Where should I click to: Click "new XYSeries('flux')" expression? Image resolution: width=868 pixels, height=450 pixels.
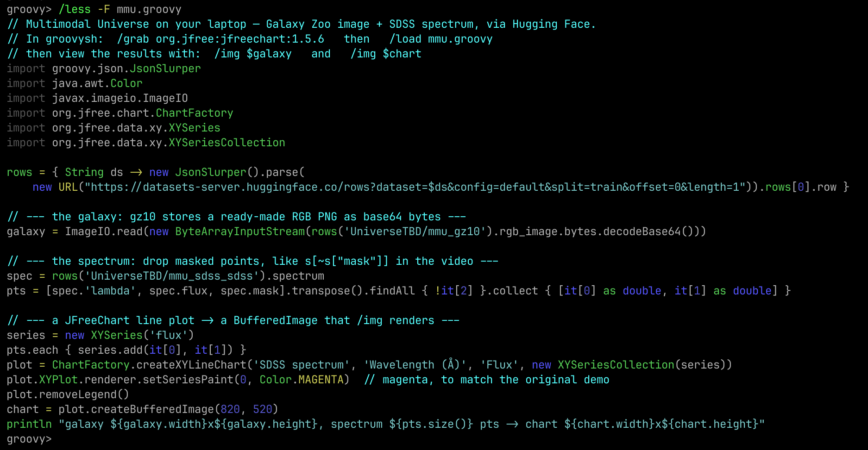(x=130, y=335)
